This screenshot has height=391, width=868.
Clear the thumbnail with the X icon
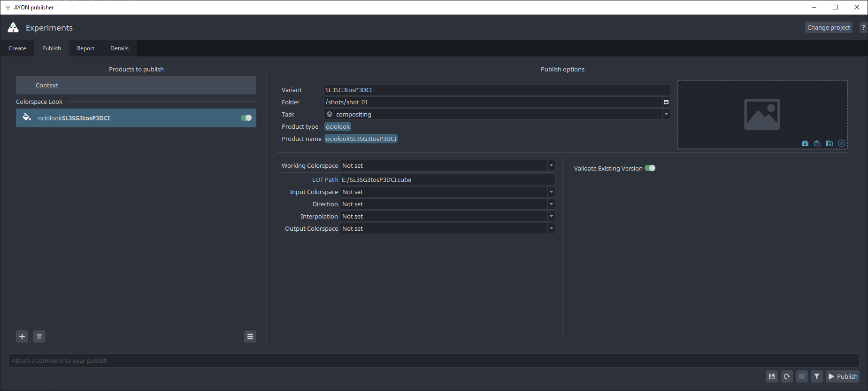tap(842, 143)
